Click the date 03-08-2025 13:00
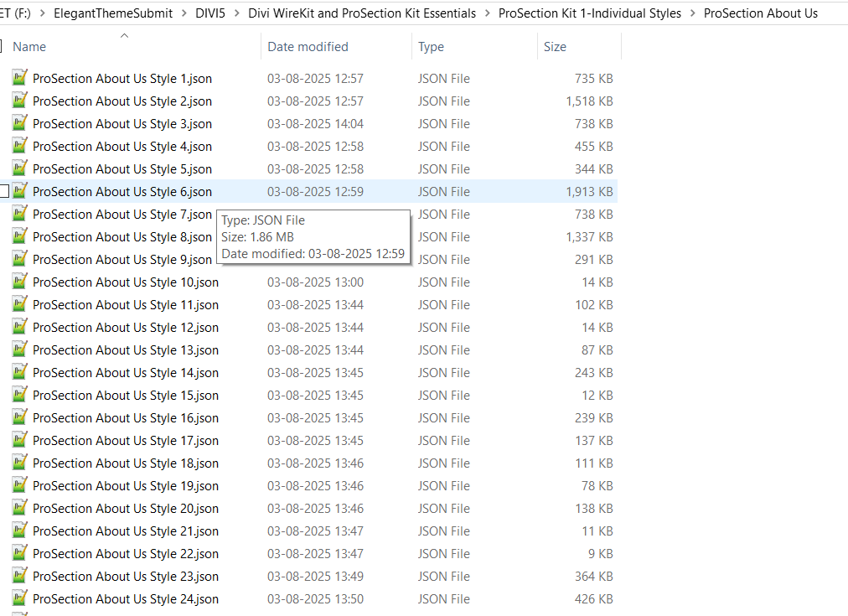The image size is (848, 616). (315, 282)
